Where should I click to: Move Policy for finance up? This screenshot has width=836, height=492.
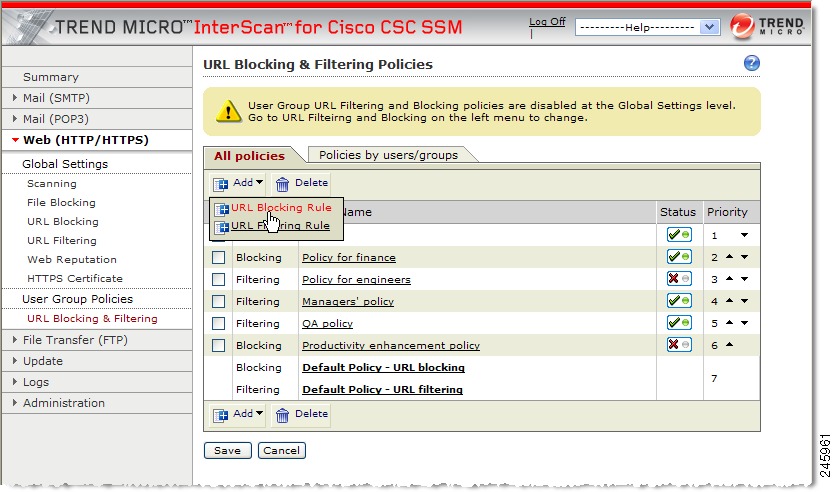pos(729,257)
